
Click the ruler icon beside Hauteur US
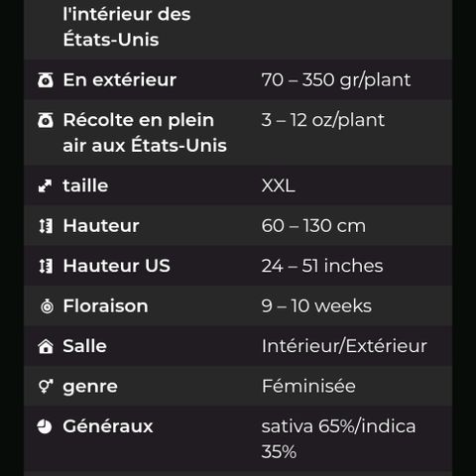point(46,266)
